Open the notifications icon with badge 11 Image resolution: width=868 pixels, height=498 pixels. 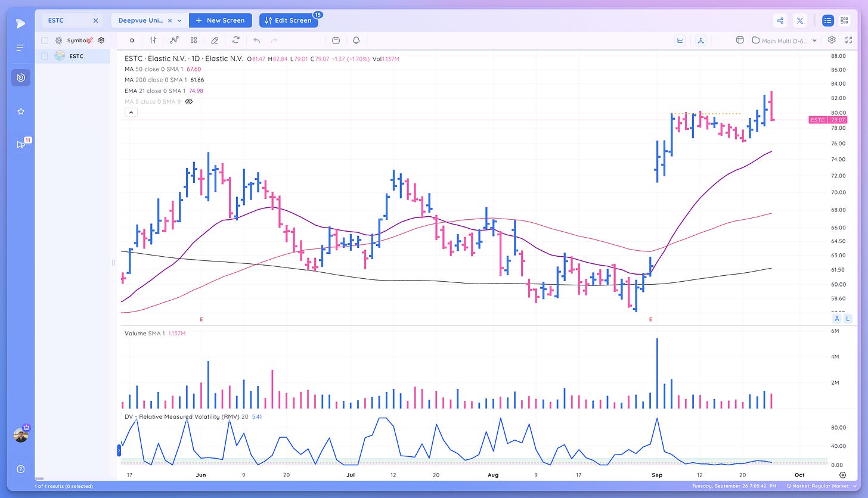(x=22, y=144)
